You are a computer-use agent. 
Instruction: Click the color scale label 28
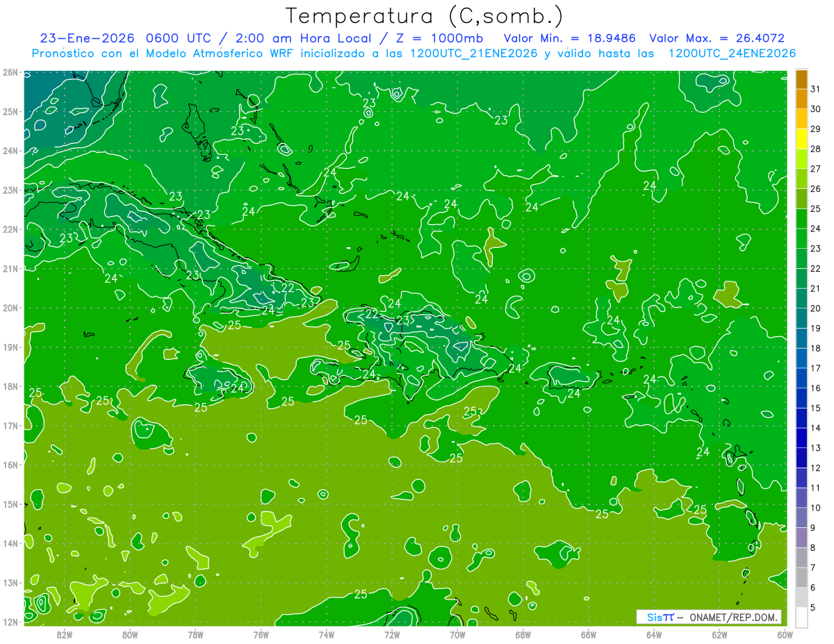coord(816,149)
